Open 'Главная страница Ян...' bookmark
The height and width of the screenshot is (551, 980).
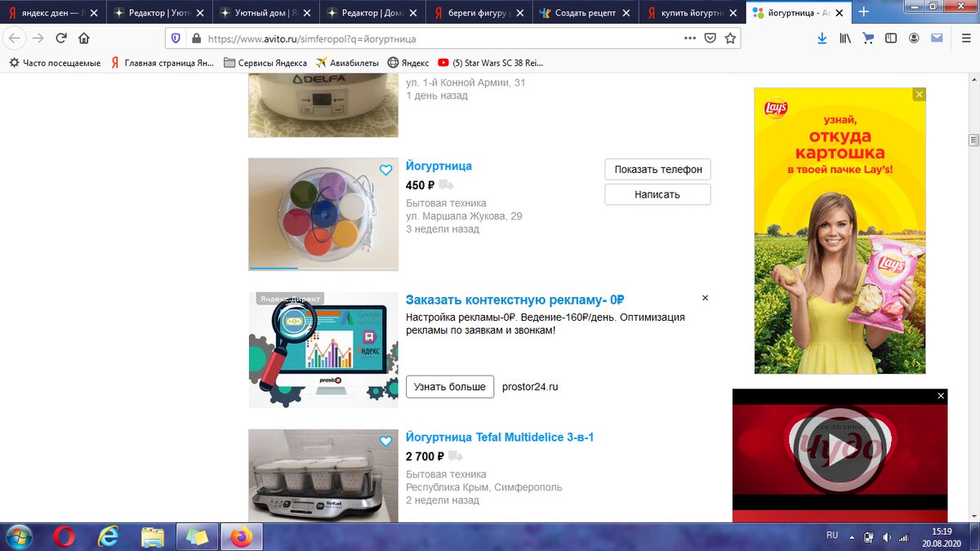coord(163,63)
